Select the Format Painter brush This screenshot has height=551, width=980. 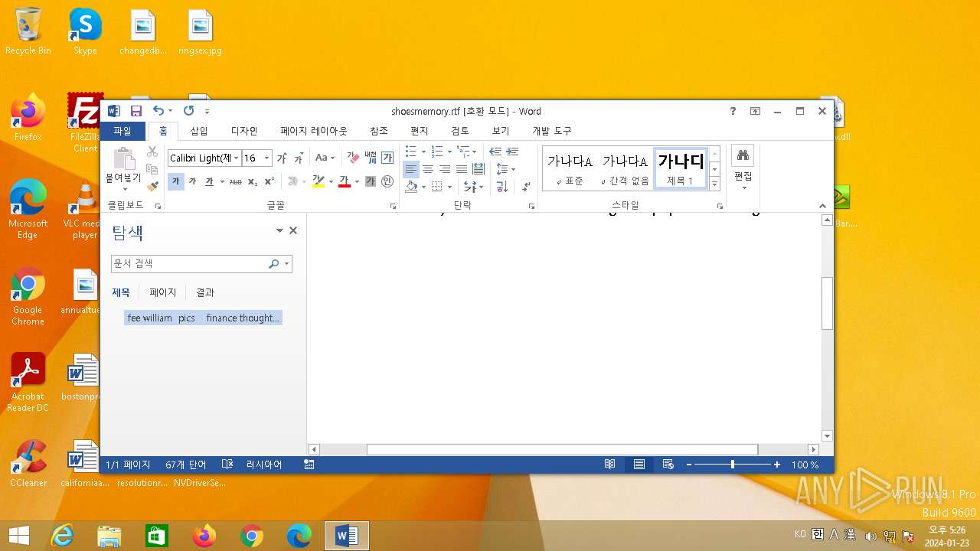point(152,185)
